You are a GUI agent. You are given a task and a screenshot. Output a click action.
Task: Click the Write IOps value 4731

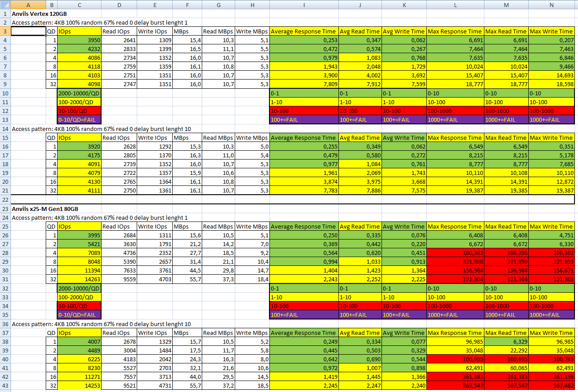tap(154, 386)
